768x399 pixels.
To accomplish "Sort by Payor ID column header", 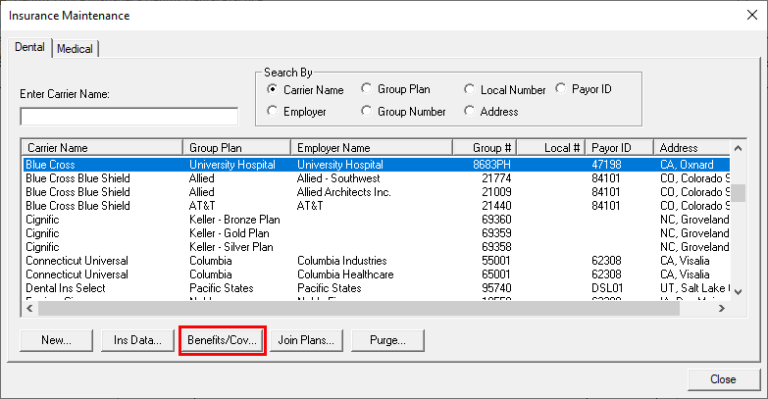I will pyautogui.click(x=620, y=148).
